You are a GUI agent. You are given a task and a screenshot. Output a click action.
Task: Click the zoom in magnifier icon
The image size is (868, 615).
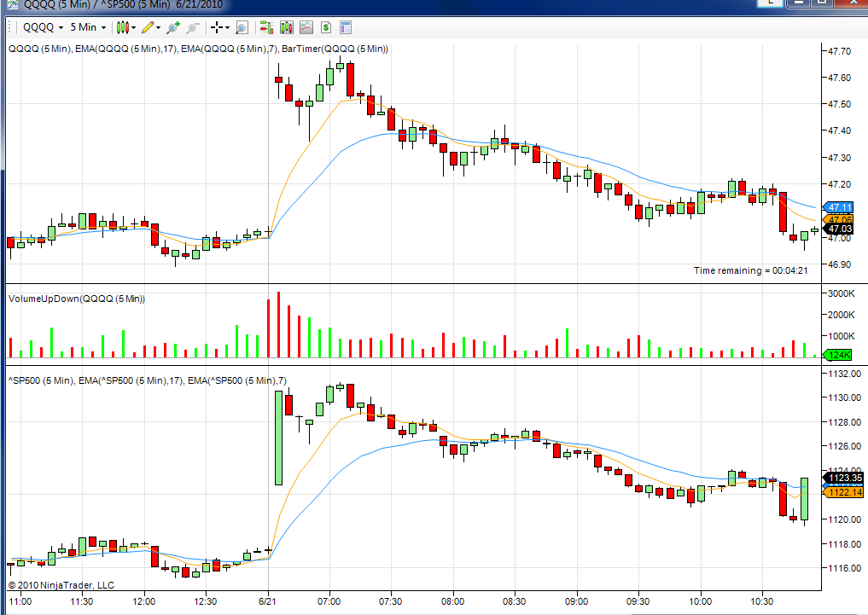173,27
